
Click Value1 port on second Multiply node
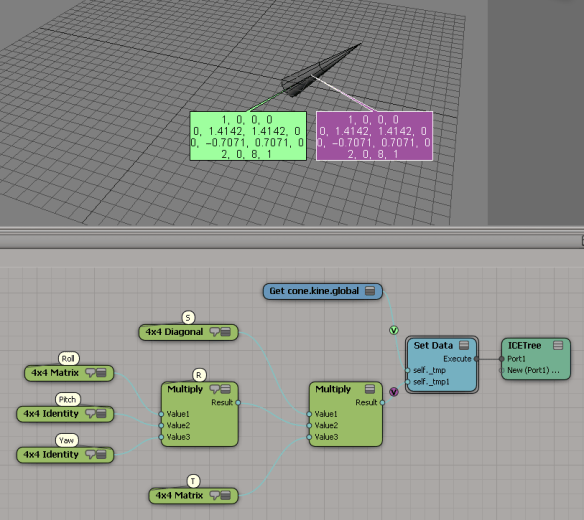pyautogui.click(x=309, y=414)
